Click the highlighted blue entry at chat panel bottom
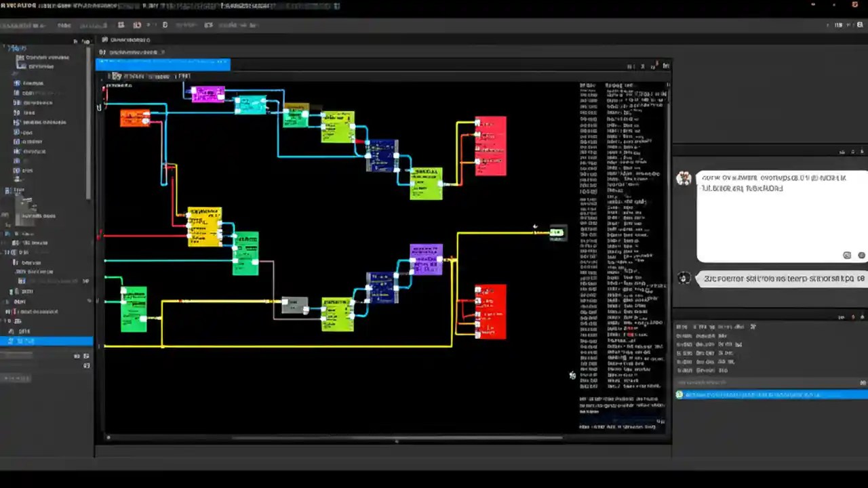 770,394
